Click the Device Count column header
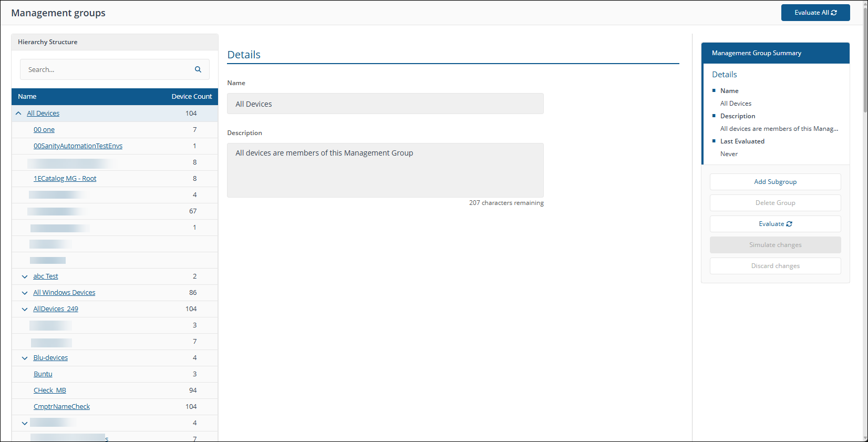Screen dimensions: 868x442 pyautogui.click(x=191, y=97)
